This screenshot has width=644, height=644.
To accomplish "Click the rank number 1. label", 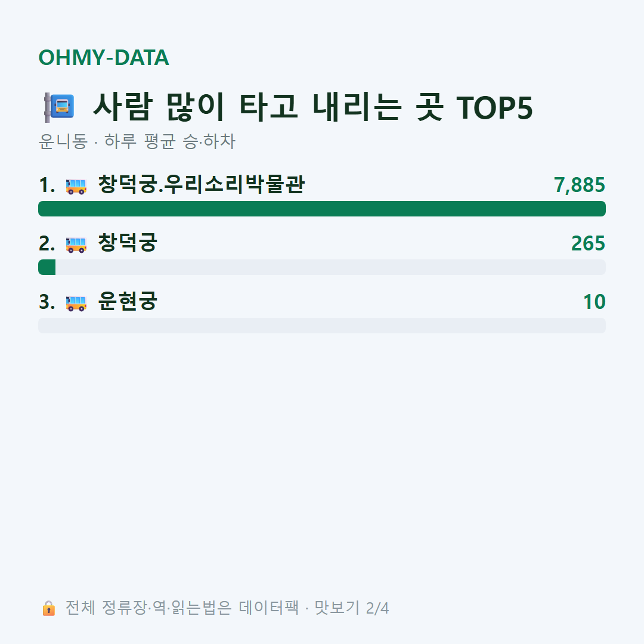I will 47,185.
